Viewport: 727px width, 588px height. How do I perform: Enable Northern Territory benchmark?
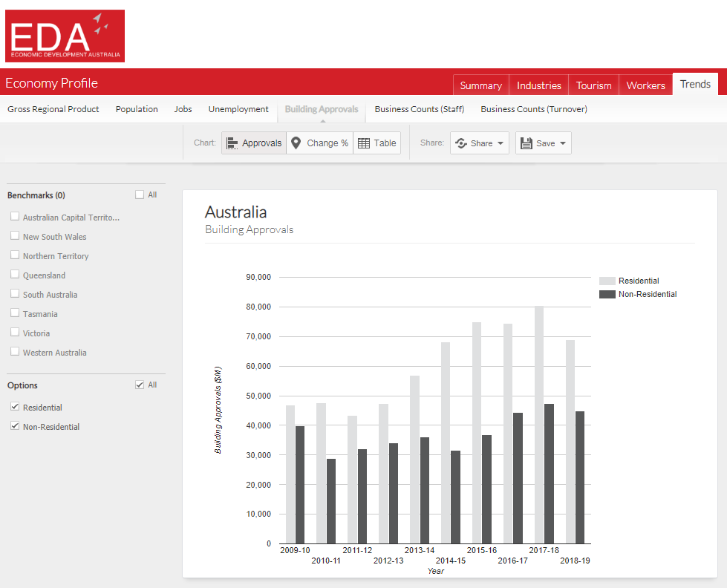click(x=15, y=255)
